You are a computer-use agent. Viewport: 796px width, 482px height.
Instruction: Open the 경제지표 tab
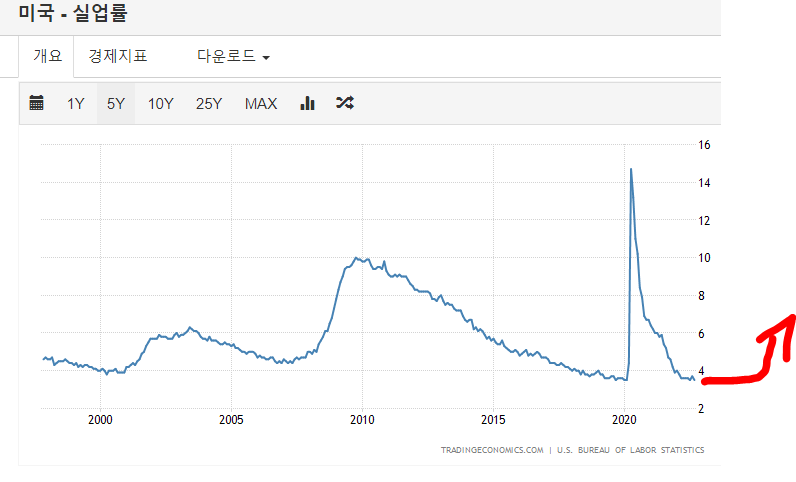[118, 56]
